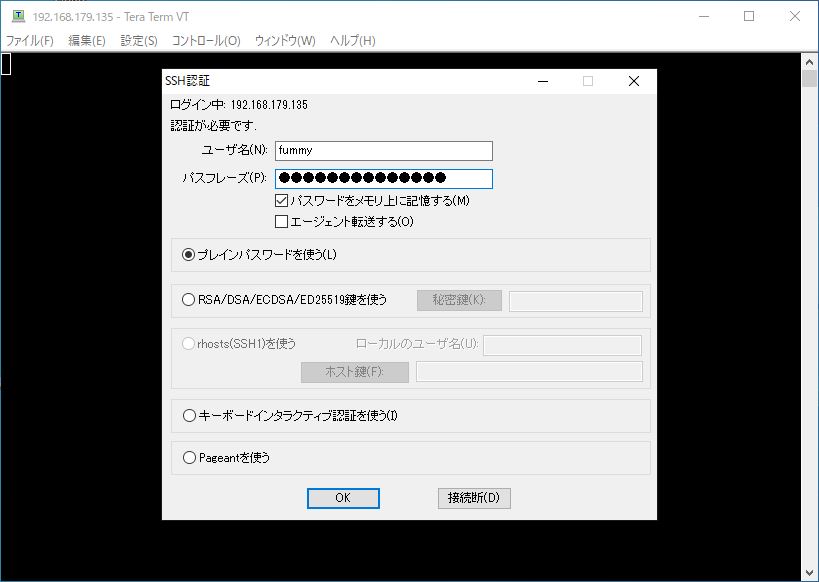Click the ユーザ名 input field
The height and width of the screenshot is (582, 819).
coord(383,151)
